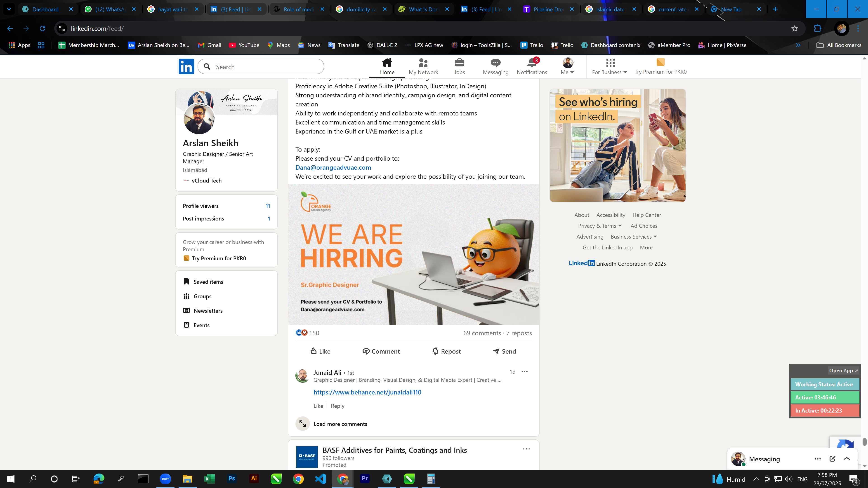868x488 pixels.
Task: View the 69 comments
Action: click(482, 333)
